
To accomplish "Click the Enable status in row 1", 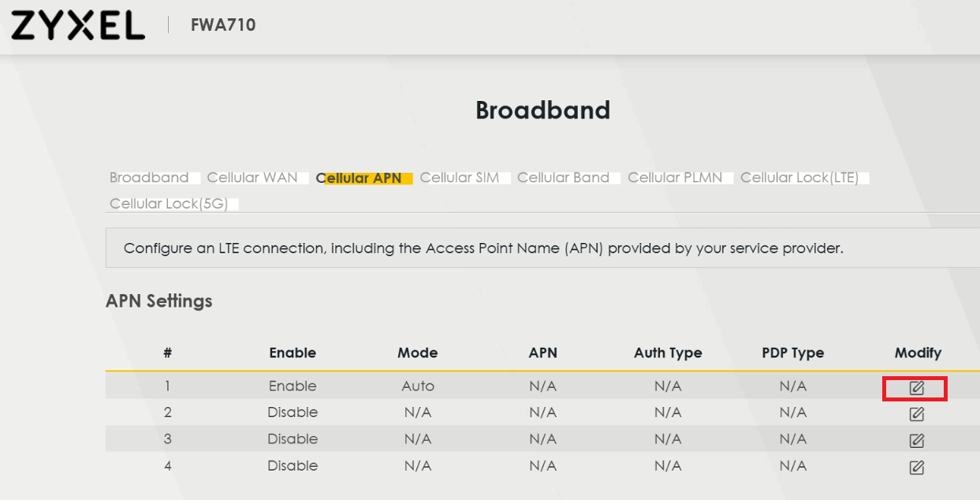I will 293,386.
